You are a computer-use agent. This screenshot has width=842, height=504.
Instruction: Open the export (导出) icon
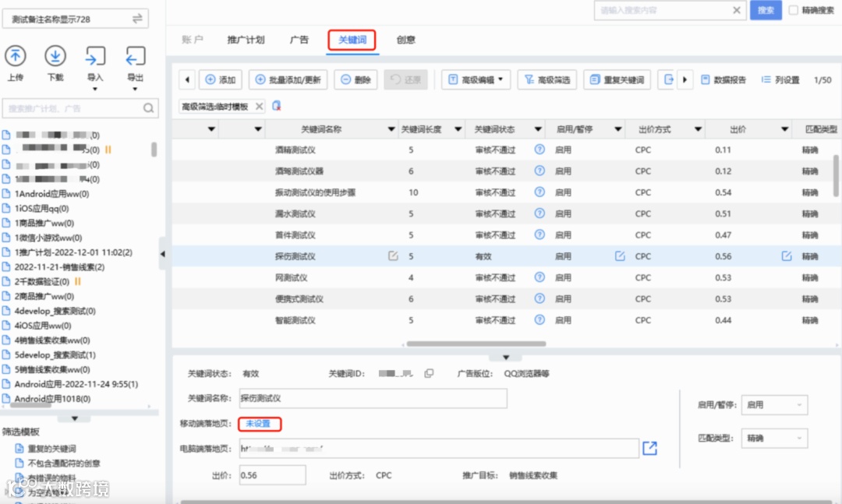(x=136, y=56)
